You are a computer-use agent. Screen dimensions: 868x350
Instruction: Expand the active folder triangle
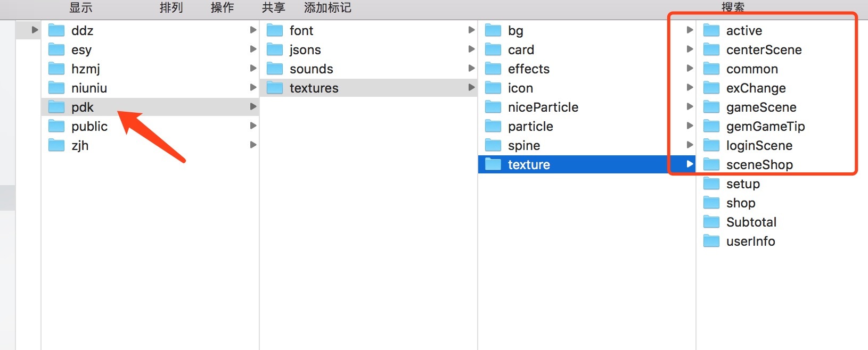pos(690,30)
